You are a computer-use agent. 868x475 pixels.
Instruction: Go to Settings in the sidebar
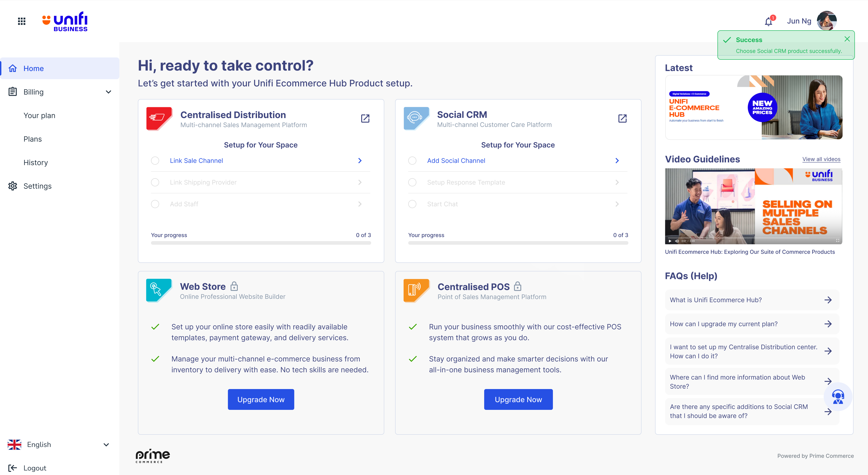click(x=37, y=186)
